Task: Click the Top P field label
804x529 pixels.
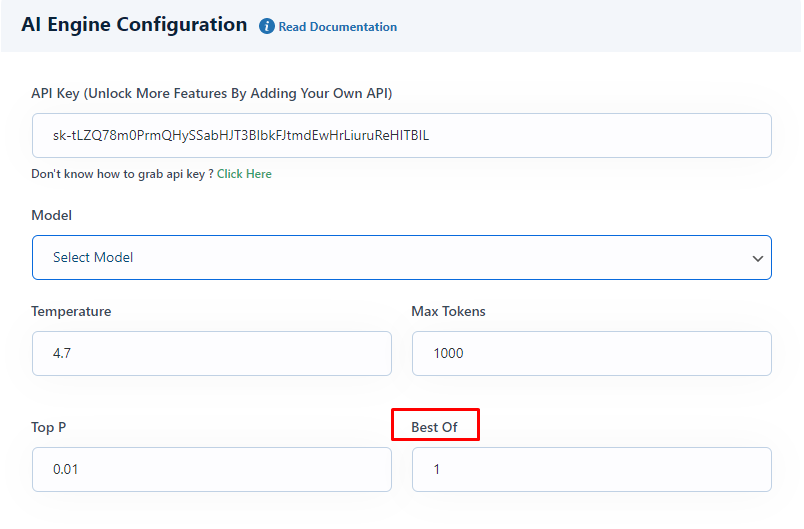Action: (x=49, y=427)
